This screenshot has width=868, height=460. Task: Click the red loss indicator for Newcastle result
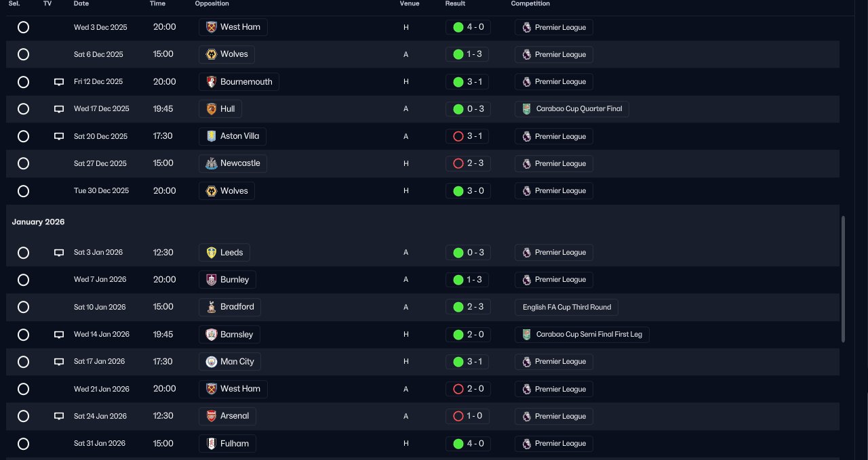(x=458, y=163)
